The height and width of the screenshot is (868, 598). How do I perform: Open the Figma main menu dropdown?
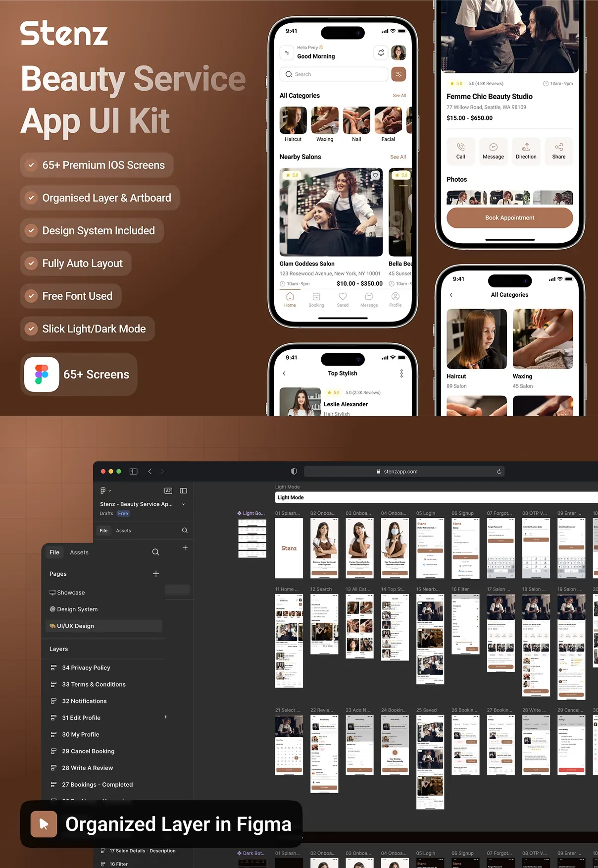coord(105,490)
